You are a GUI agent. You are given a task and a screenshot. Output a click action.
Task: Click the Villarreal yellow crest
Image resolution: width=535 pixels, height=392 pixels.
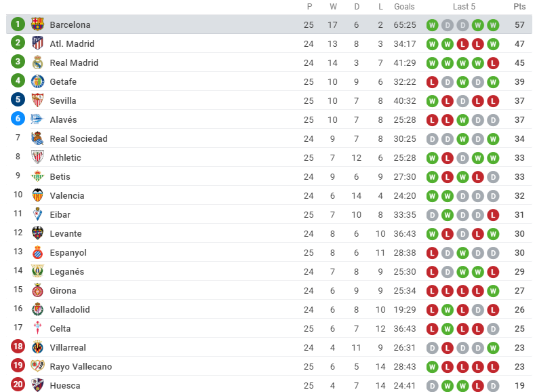(x=37, y=347)
